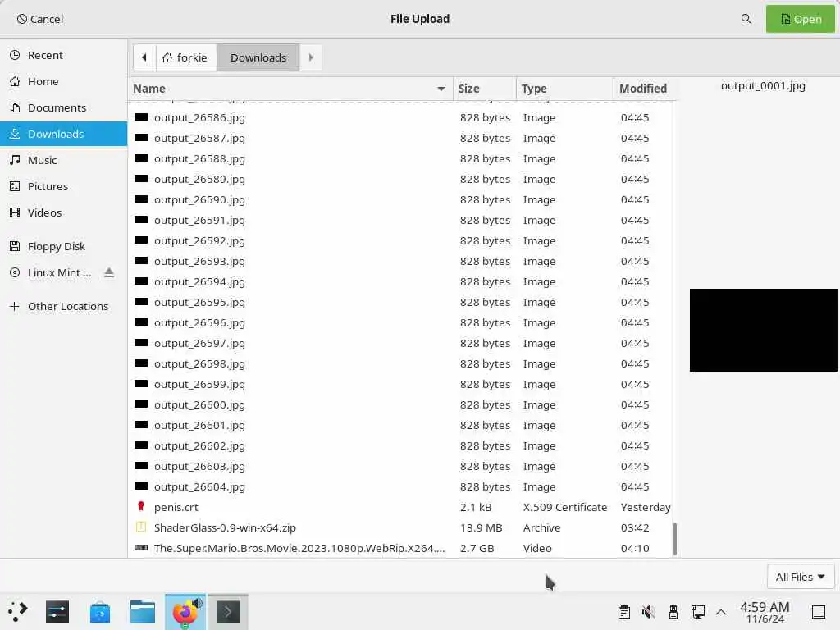This screenshot has height=630, width=840.
Task: Open the All Files filter dropdown
Action: [x=801, y=577]
